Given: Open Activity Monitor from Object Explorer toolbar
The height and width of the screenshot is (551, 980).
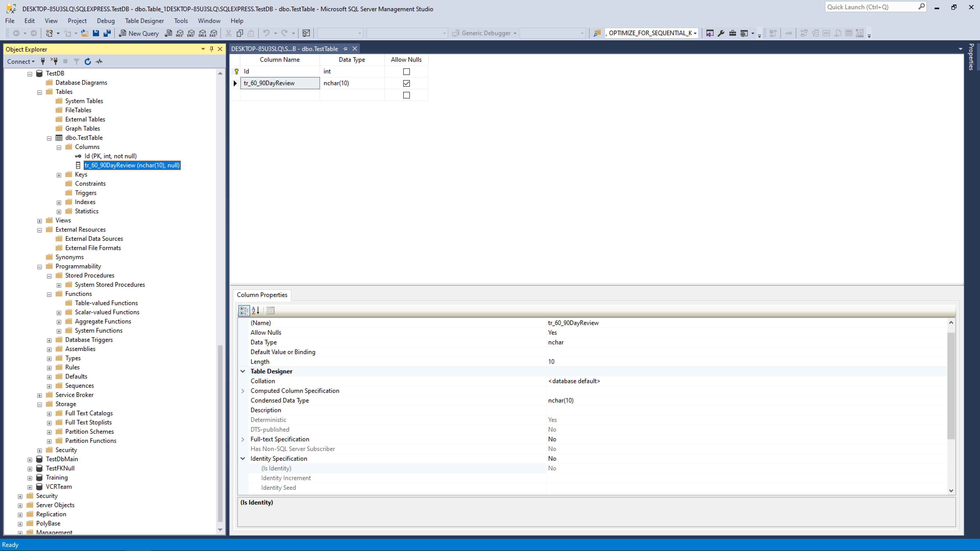Looking at the screenshot, I should pyautogui.click(x=99, y=61).
